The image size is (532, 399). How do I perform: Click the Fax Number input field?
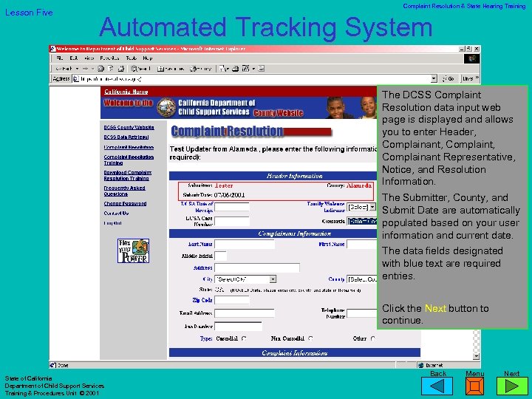point(238,327)
